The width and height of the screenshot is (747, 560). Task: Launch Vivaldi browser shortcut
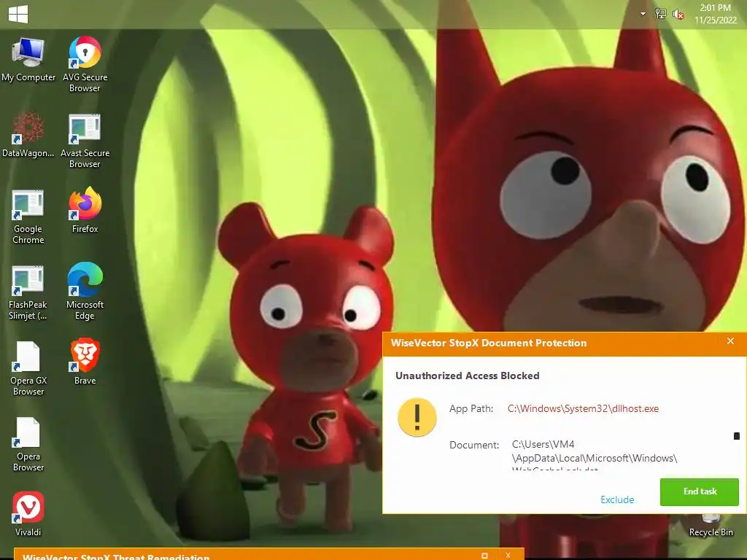pyautogui.click(x=28, y=514)
